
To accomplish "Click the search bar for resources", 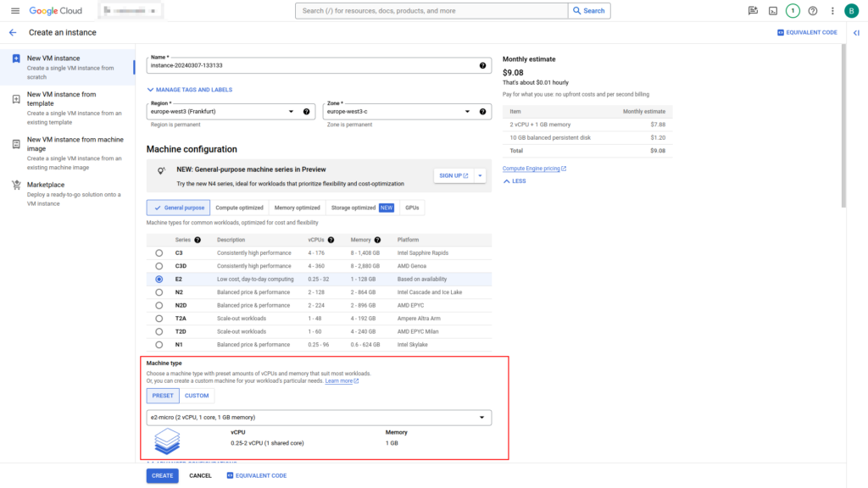I will pyautogui.click(x=432, y=11).
